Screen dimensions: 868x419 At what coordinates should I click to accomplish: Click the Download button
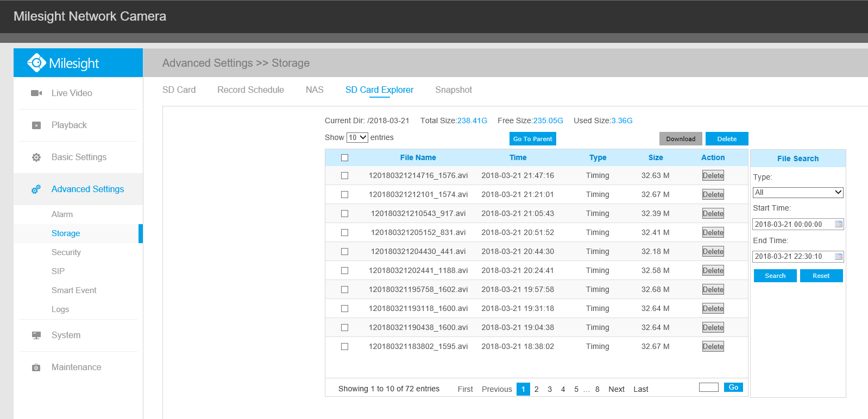tap(681, 139)
